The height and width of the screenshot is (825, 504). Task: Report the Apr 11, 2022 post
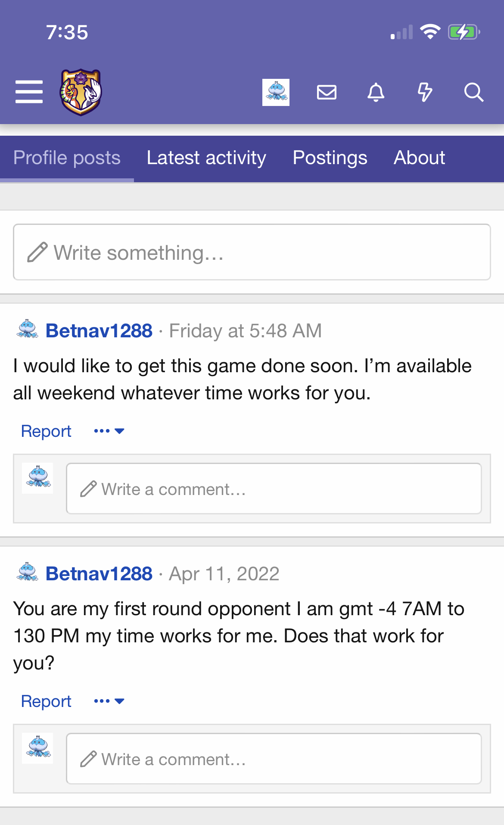coord(46,701)
